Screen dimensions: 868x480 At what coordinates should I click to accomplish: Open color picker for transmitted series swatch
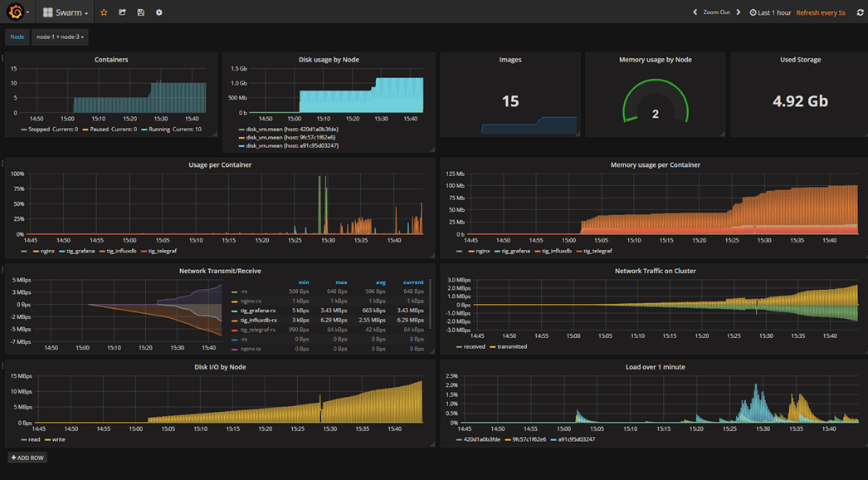(x=493, y=347)
